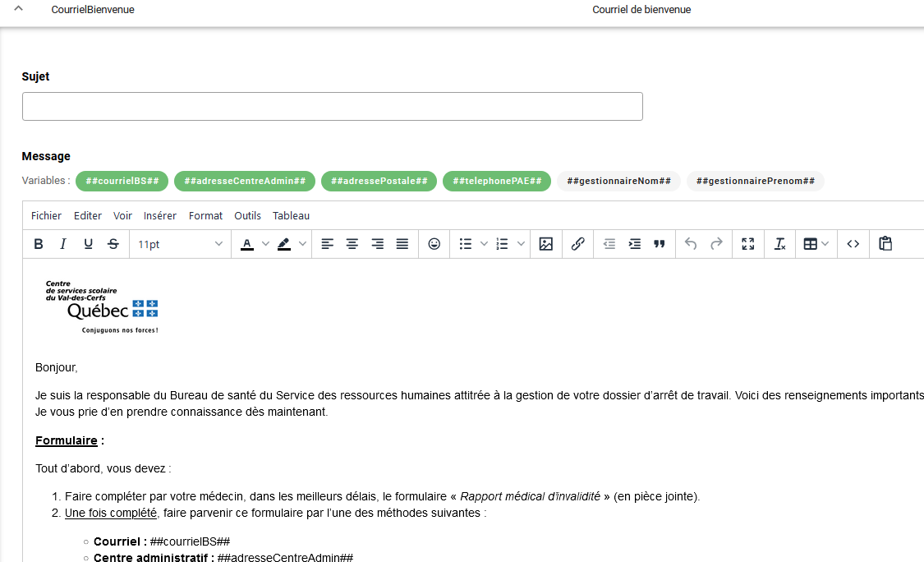The width and height of the screenshot is (924, 562).
Task: Open the Fichier menu
Action: tap(46, 215)
